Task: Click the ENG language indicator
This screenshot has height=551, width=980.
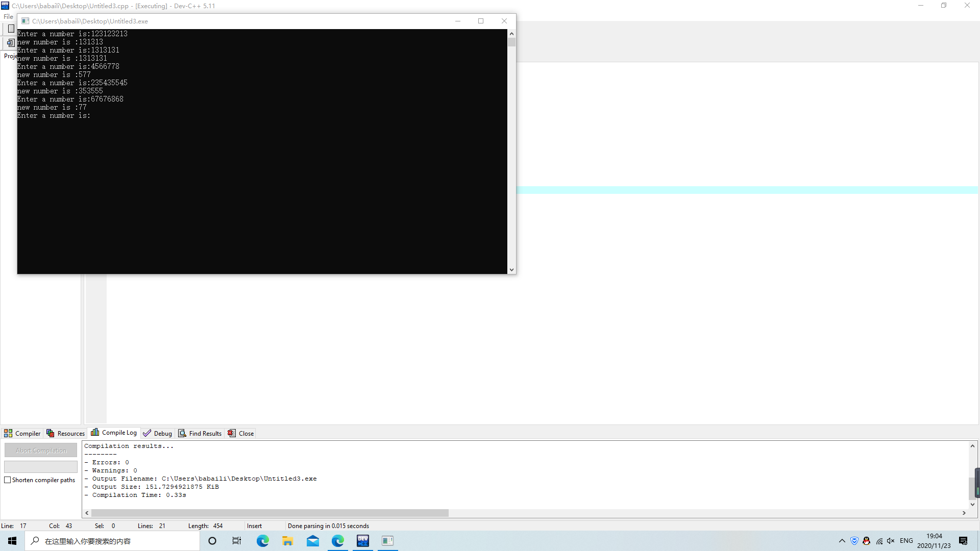Action: [906, 541]
